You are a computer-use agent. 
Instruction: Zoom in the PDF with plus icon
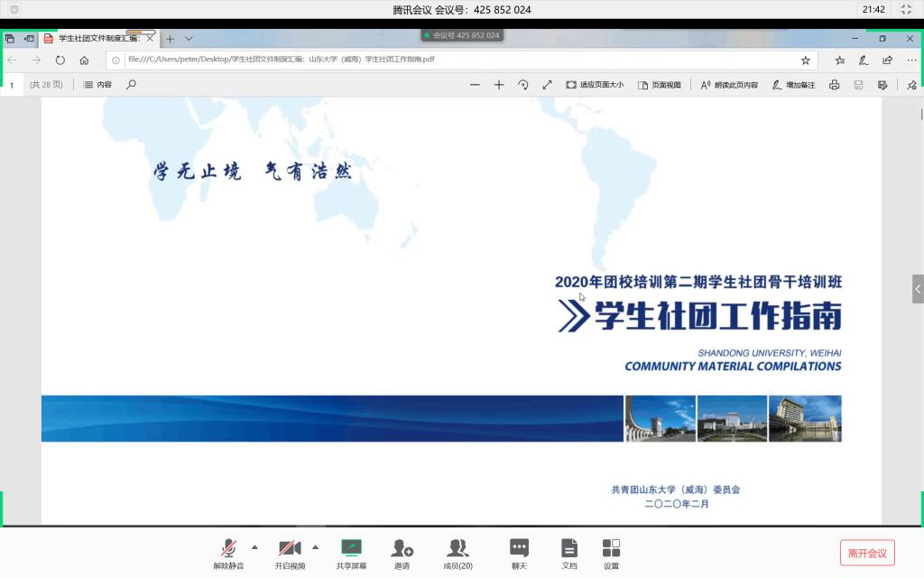click(499, 85)
